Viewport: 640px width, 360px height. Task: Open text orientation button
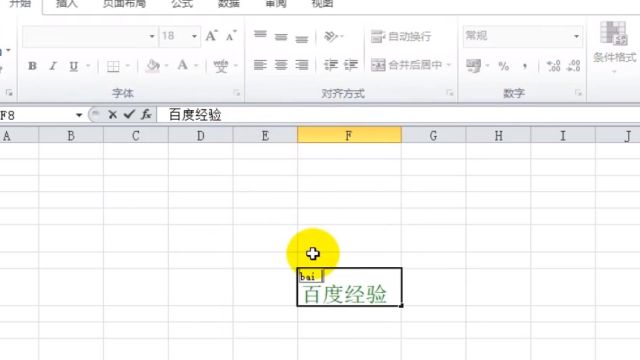[333, 37]
